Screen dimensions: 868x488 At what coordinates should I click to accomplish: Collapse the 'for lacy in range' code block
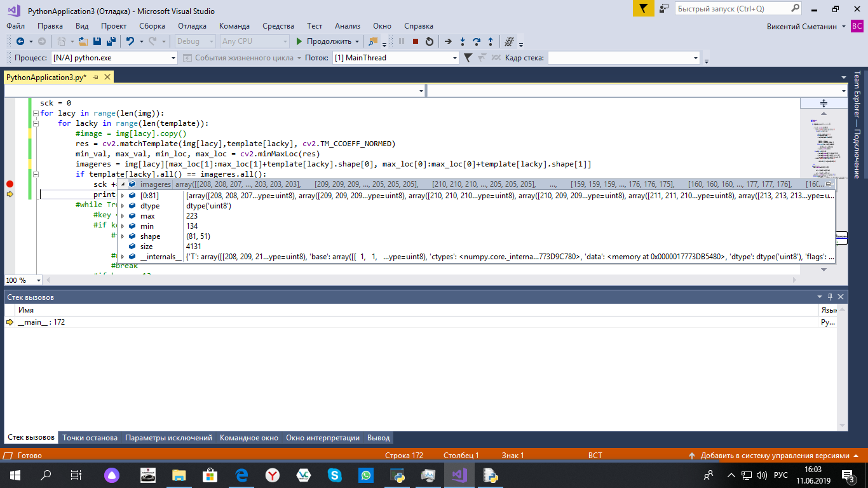point(36,113)
